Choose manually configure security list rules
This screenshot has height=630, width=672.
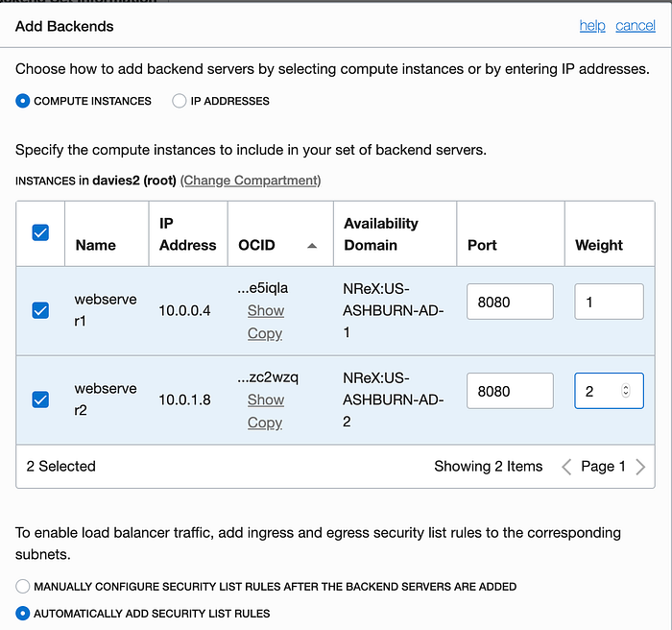(x=23, y=586)
